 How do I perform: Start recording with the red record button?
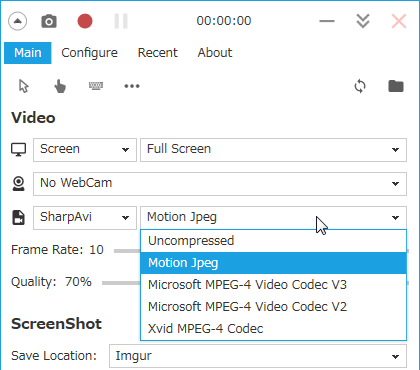[85, 21]
